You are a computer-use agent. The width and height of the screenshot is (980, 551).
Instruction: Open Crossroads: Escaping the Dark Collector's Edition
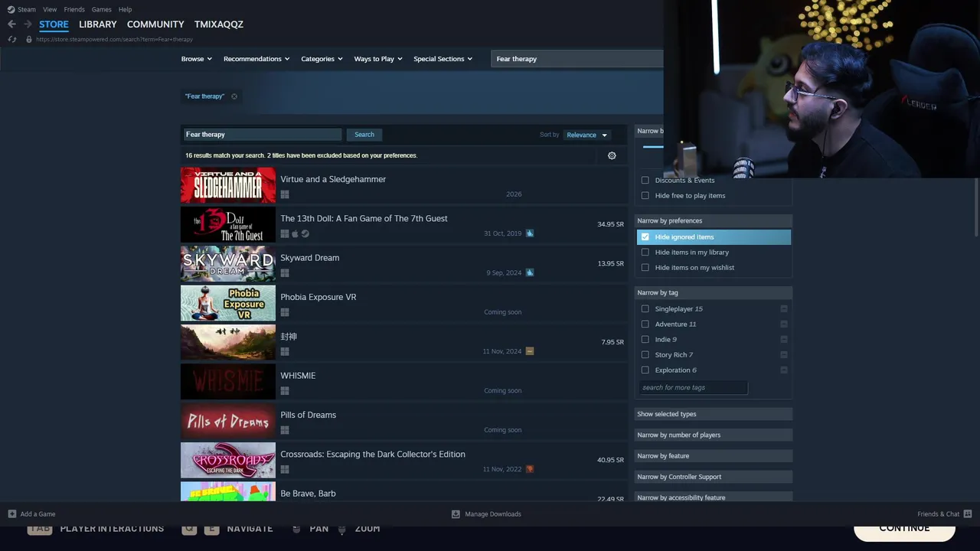coord(403,460)
